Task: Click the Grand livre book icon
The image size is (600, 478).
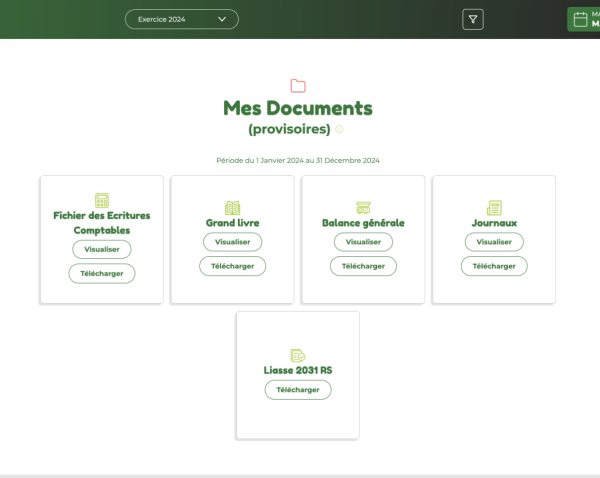Action: [233, 208]
